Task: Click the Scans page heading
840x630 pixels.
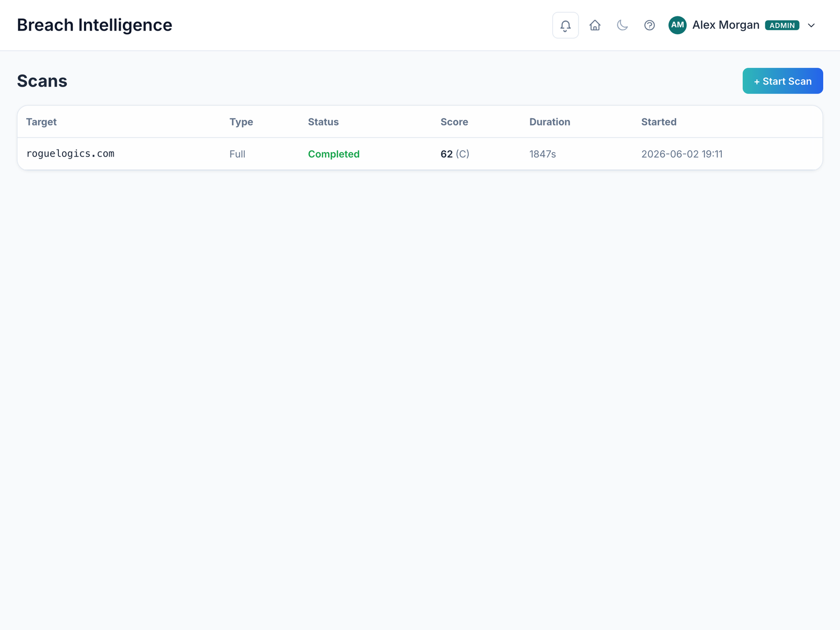Action: click(x=42, y=81)
